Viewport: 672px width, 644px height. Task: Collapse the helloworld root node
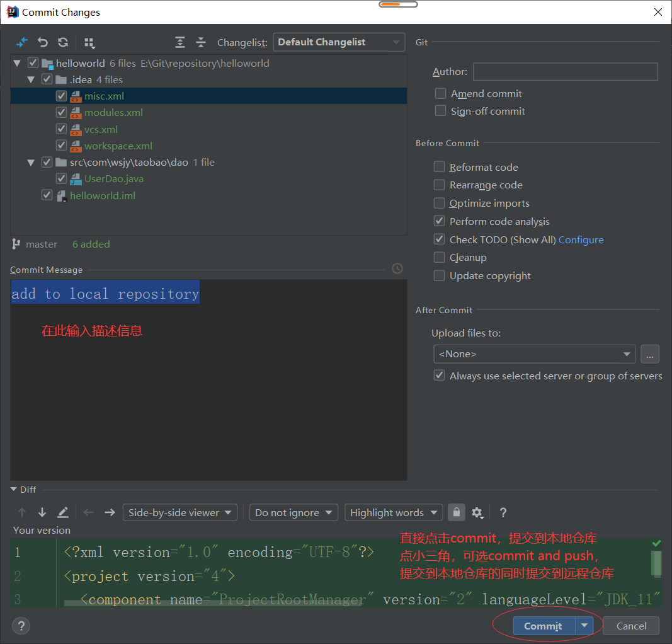tap(17, 63)
